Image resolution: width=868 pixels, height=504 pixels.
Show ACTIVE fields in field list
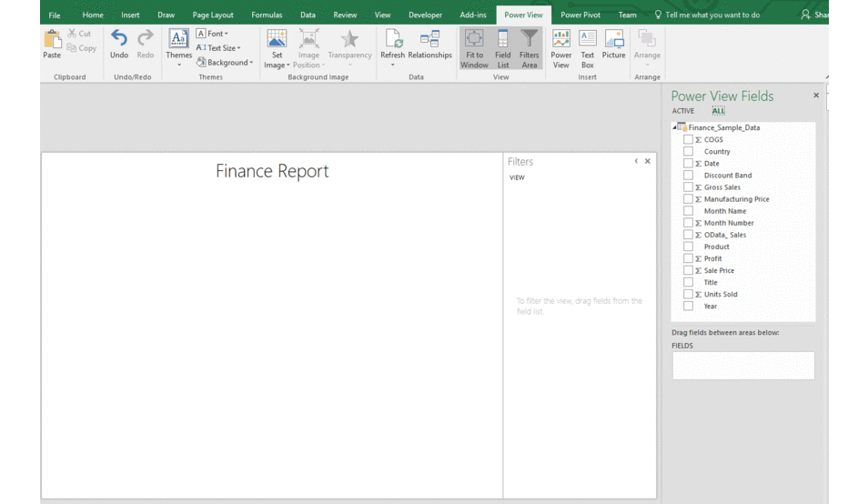pos(683,111)
